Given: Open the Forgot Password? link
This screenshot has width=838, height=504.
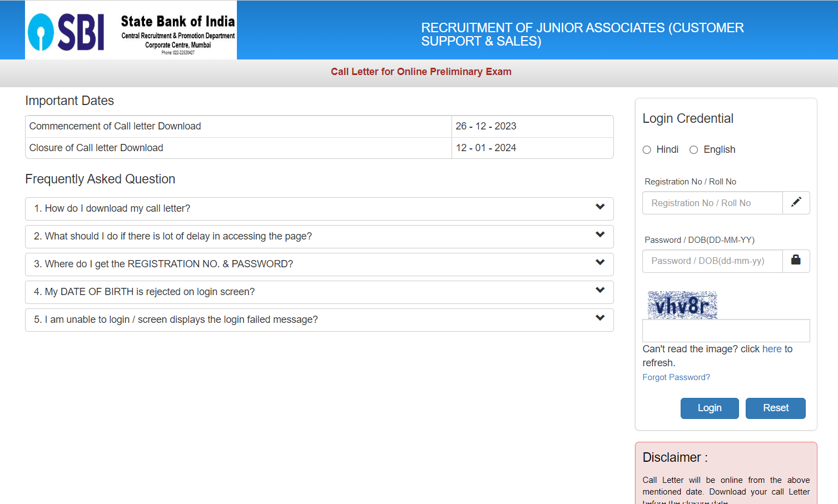Looking at the screenshot, I should coord(676,377).
